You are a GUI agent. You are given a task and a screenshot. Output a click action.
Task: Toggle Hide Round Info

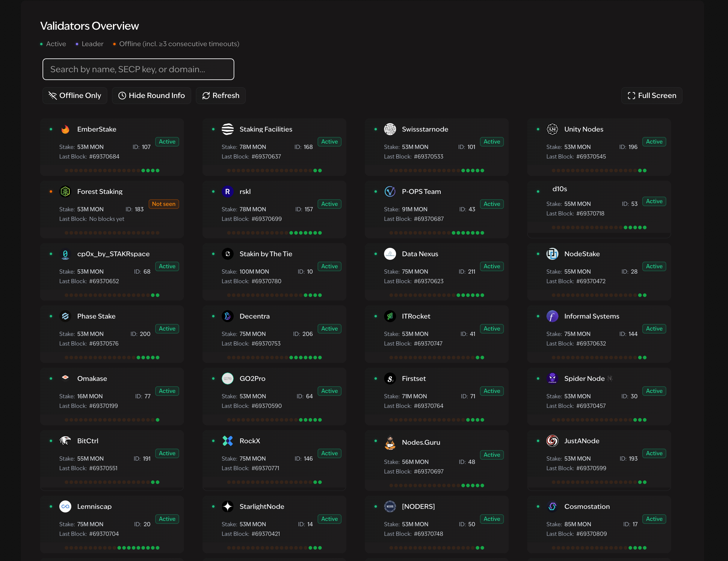pos(151,96)
